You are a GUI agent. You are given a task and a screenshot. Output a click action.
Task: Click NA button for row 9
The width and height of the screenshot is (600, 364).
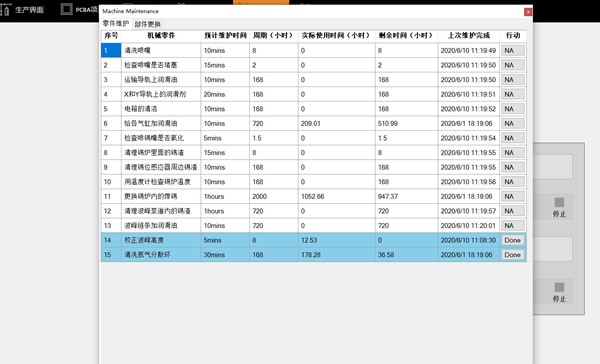(513, 167)
